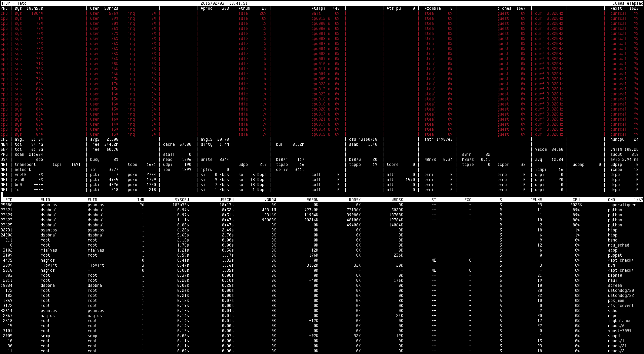Click the CMD column header
The height and width of the screenshot is (354, 644).
pyautogui.click(x=611, y=200)
